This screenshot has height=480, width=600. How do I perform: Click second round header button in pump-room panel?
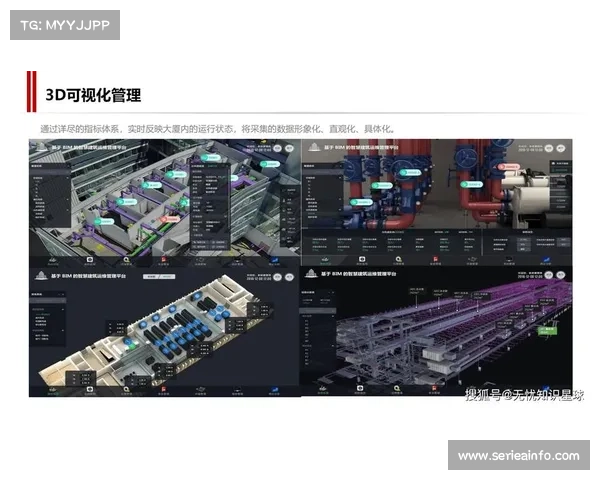(x=561, y=148)
